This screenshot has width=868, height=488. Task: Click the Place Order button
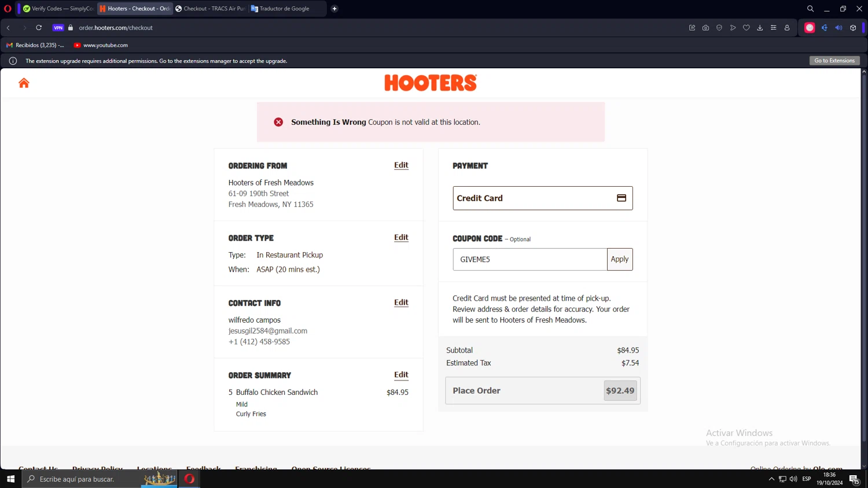tap(543, 391)
